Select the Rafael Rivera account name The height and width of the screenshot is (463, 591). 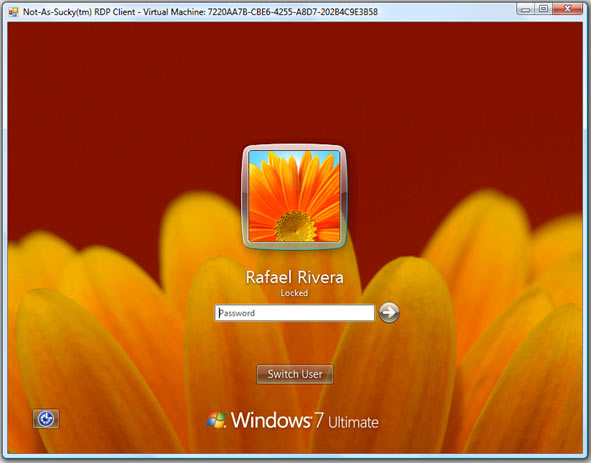click(294, 277)
